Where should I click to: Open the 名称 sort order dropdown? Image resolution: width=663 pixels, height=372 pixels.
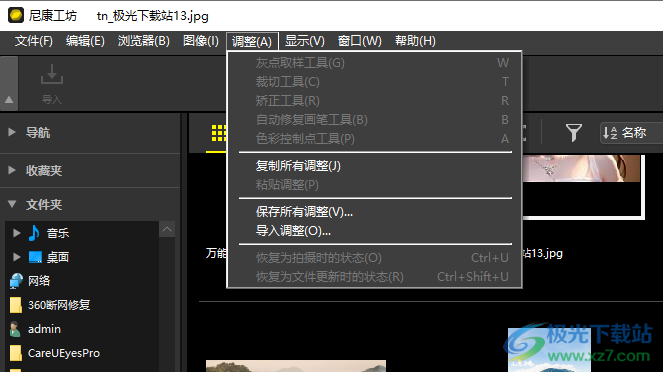click(631, 133)
